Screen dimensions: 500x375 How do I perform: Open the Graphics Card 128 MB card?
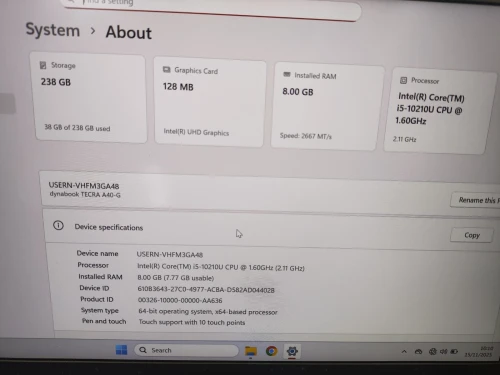click(210, 102)
